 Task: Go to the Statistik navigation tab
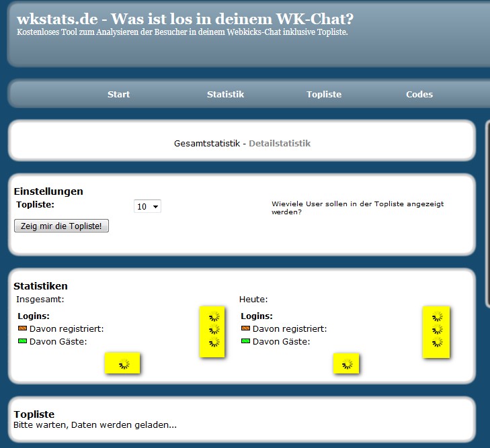(225, 95)
